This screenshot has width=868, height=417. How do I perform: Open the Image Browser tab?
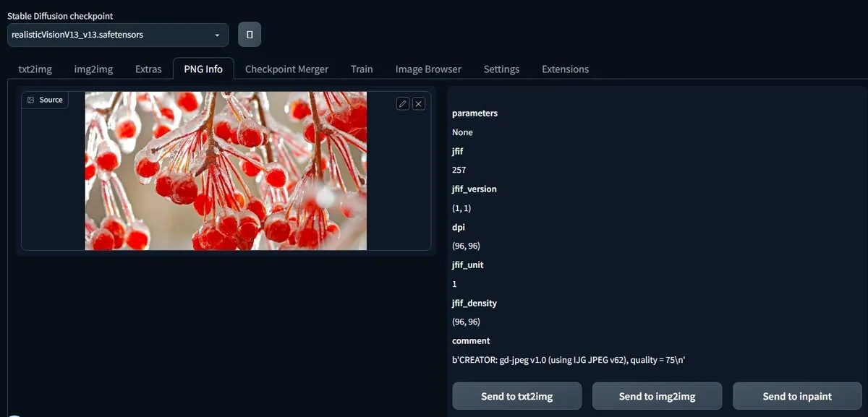click(428, 69)
